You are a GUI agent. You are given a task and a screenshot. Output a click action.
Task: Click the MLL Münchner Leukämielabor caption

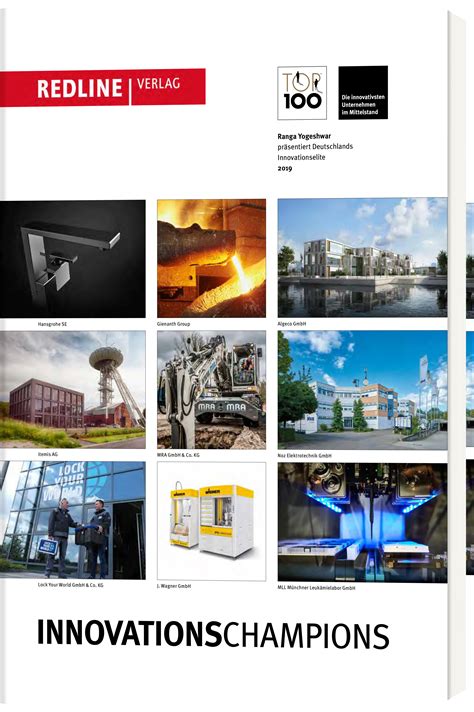[316, 588]
